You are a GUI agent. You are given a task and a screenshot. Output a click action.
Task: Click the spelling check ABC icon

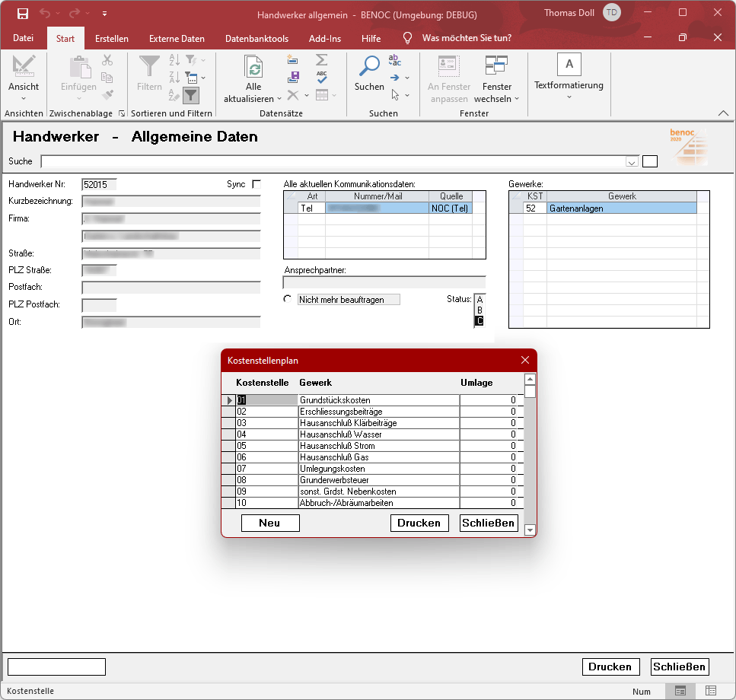[321, 77]
